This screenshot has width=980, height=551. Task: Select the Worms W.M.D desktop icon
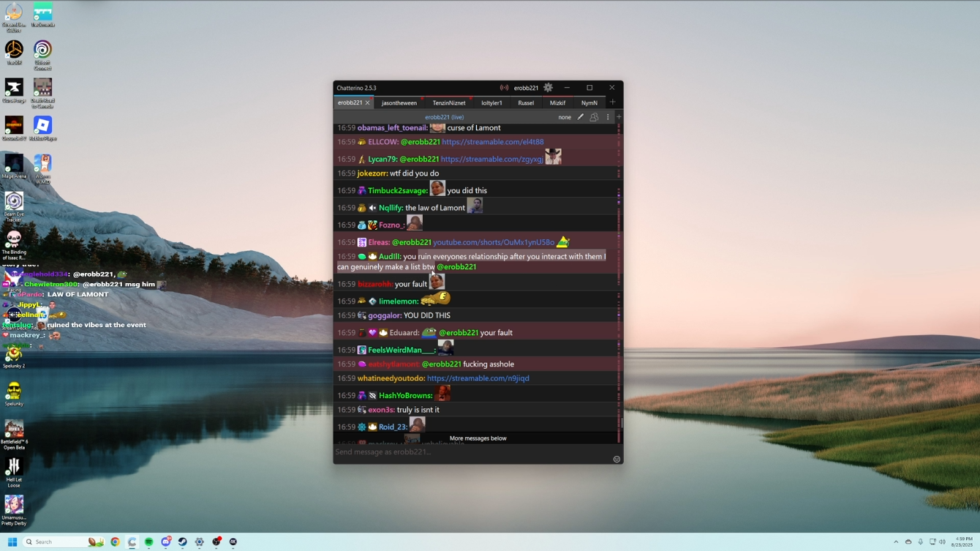click(42, 168)
